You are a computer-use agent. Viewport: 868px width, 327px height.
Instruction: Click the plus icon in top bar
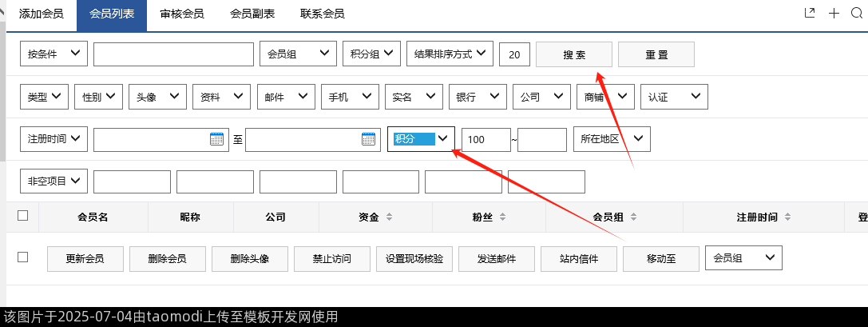[834, 13]
